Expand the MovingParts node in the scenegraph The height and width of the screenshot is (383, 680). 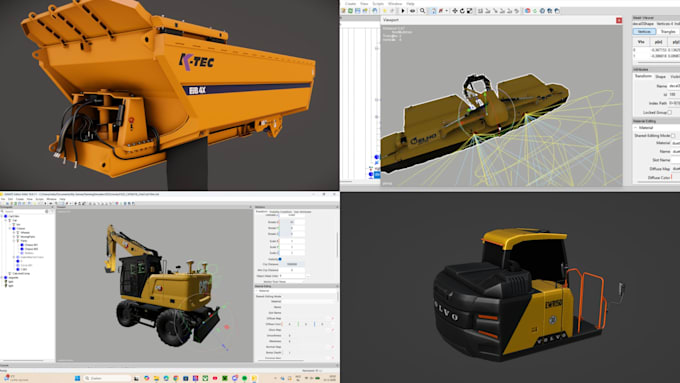[x=14, y=237]
